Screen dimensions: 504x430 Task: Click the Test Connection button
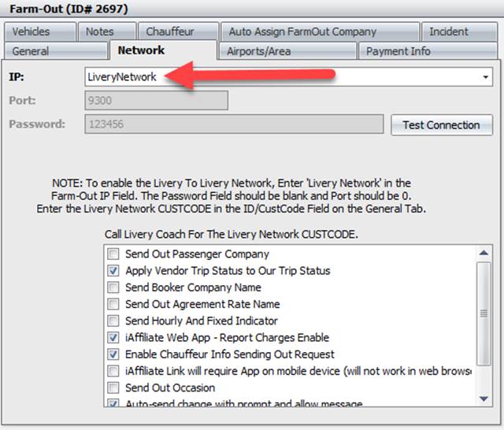coord(442,125)
